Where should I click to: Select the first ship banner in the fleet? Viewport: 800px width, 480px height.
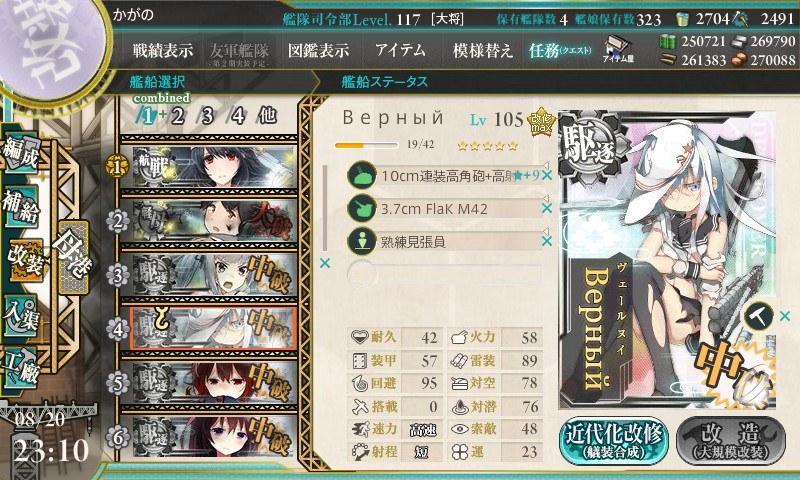pos(214,166)
